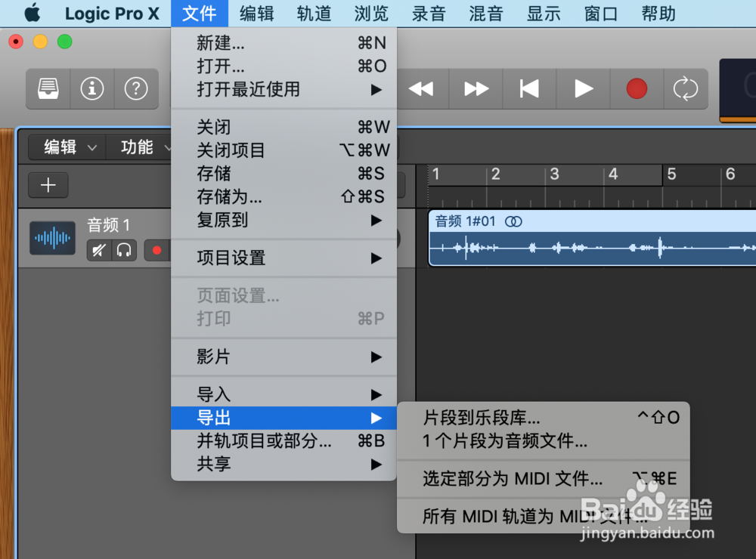Viewport: 756px width, 559px height.
Task: Record-enable the 音频 1 track
Action: 156,251
